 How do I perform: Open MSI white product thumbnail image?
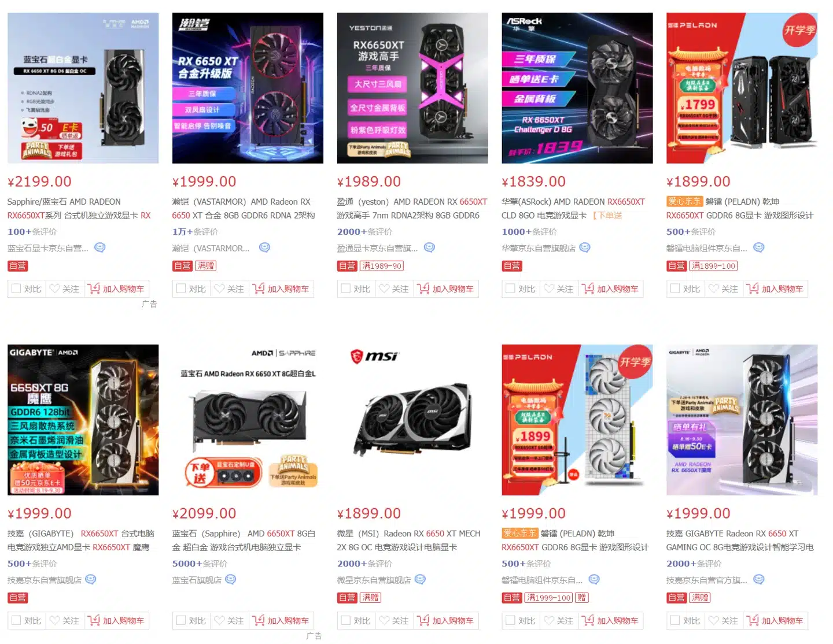pyautogui.click(x=412, y=420)
